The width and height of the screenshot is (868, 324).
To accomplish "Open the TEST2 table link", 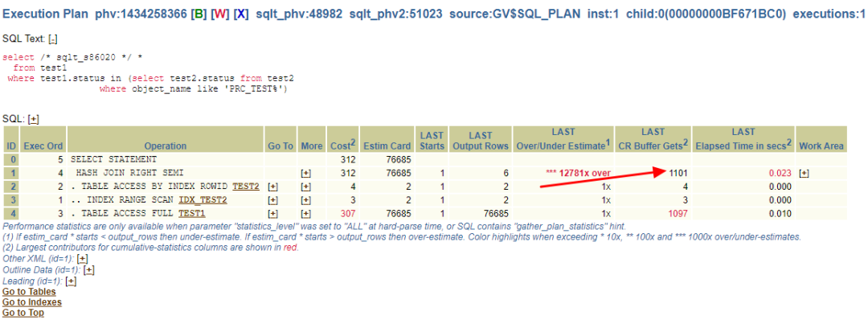I will coord(246,187).
